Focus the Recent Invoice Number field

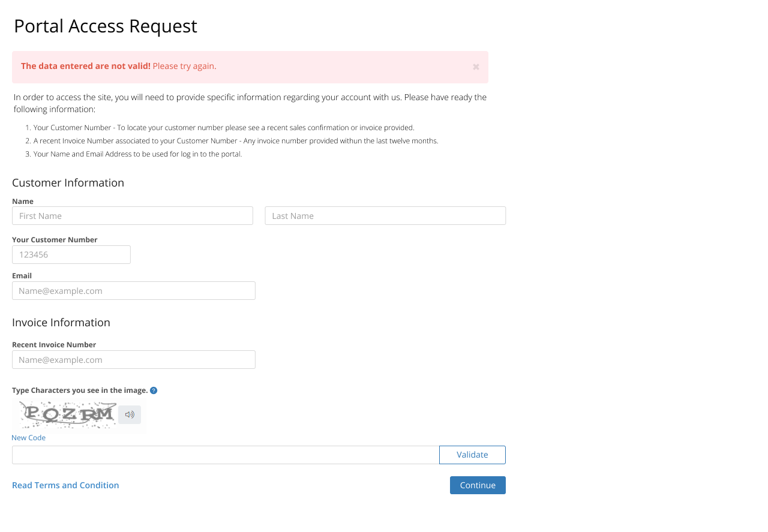134,360
